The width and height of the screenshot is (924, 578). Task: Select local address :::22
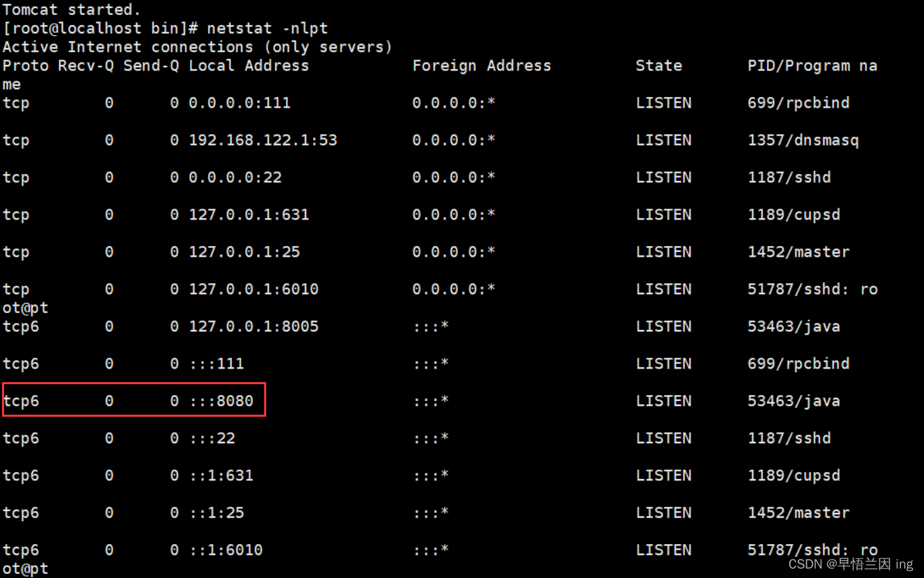coord(212,438)
